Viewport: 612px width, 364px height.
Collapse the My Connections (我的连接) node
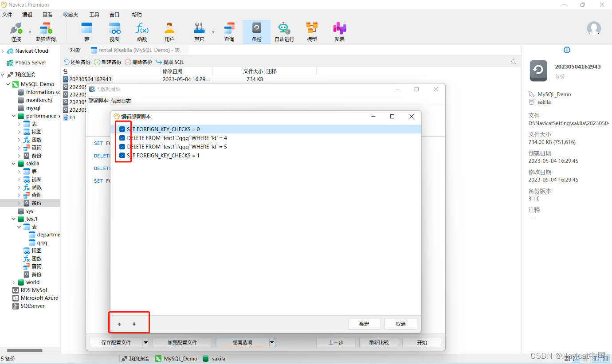3,74
